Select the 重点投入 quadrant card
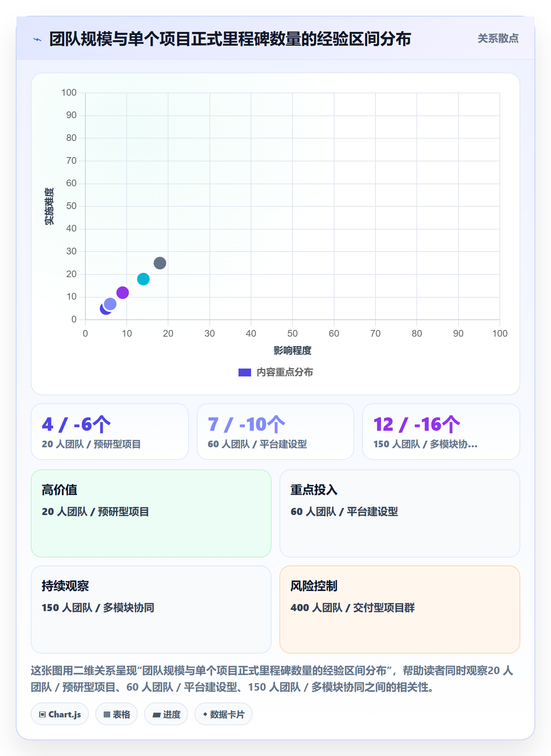The width and height of the screenshot is (551, 756). pyautogui.click(x=400, y=513)
